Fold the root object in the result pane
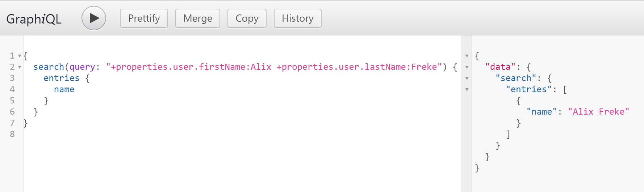Screen dimensions: 644x192 [x=467, y=56]
